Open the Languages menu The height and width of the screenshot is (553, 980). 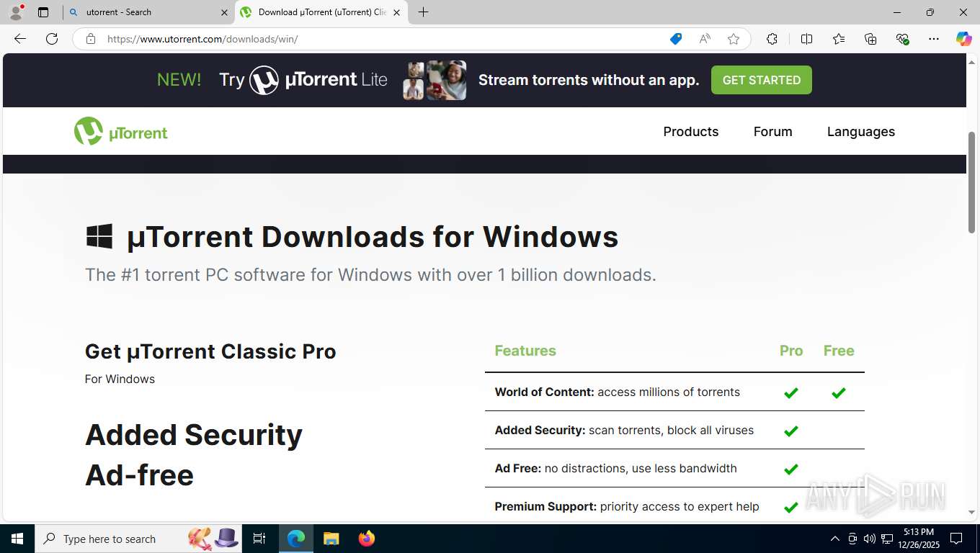[x=861, y=132]
